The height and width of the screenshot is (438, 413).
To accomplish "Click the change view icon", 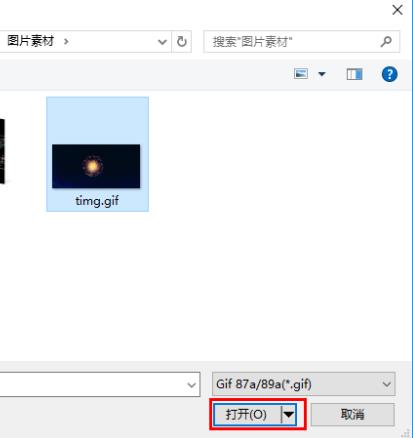I will pyautogui.click(x=301, y=74).
